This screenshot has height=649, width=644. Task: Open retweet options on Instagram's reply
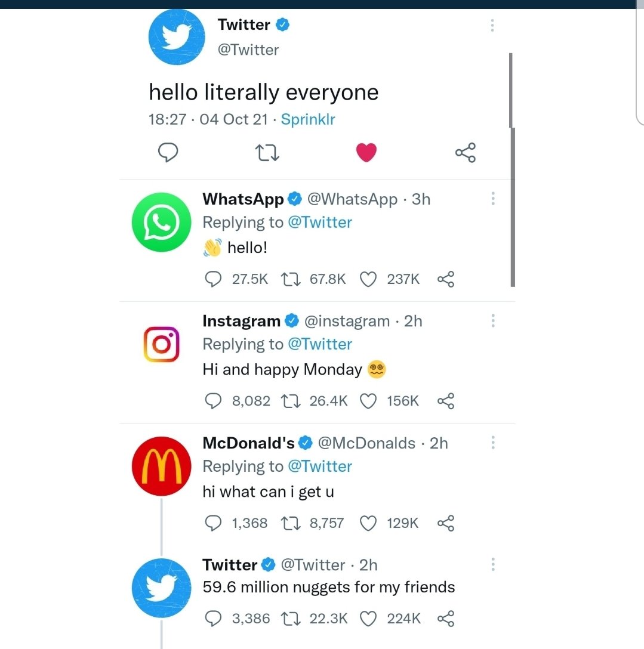(291, 401)
